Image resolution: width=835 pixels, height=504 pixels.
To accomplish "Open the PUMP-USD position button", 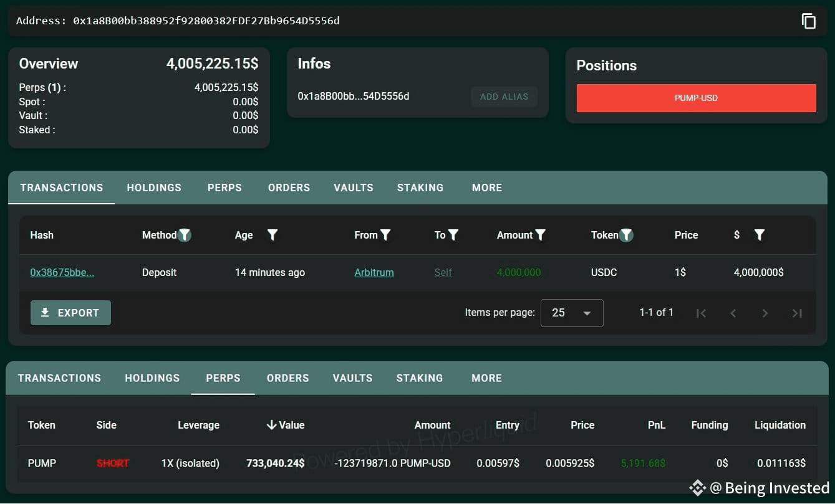I will click(x=696, y=98).
